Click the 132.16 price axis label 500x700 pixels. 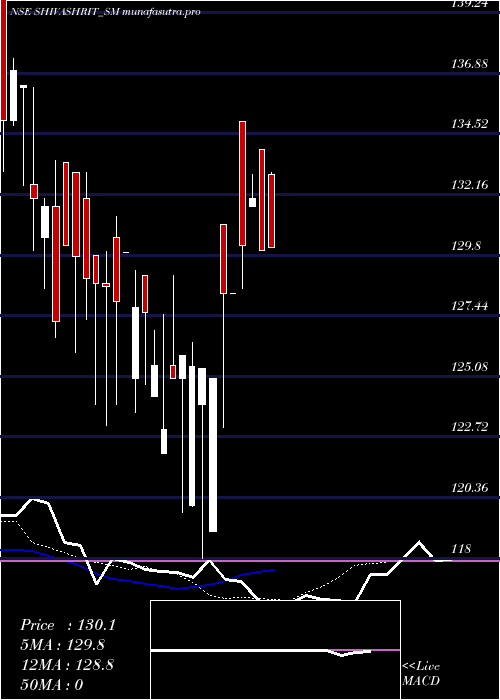469,185
